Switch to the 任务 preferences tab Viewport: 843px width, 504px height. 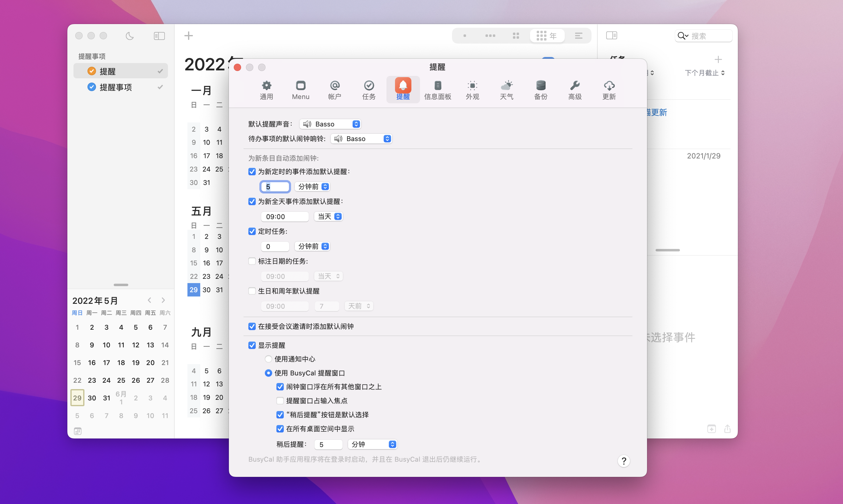pos(369,89)
